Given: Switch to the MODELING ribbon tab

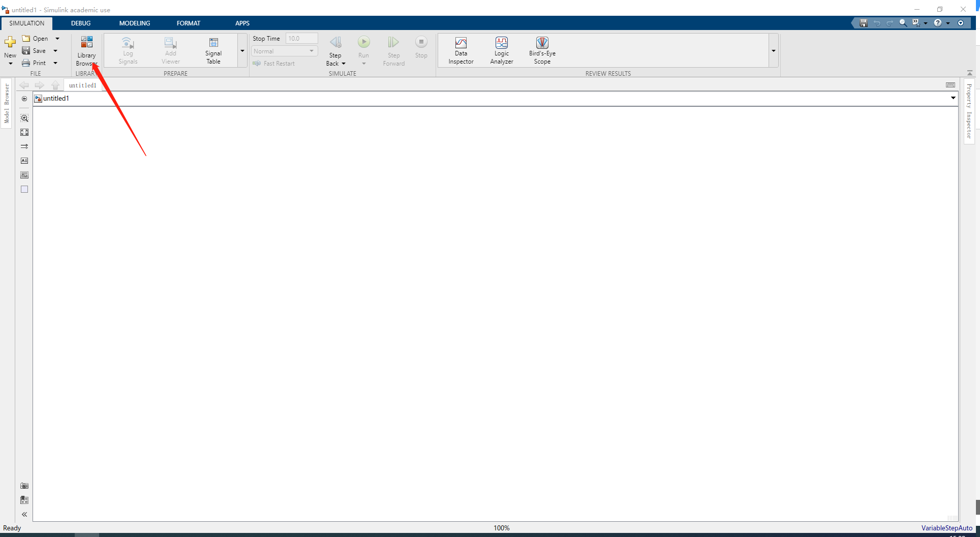Looking at the screenshot, I should (x=134, y=23).
